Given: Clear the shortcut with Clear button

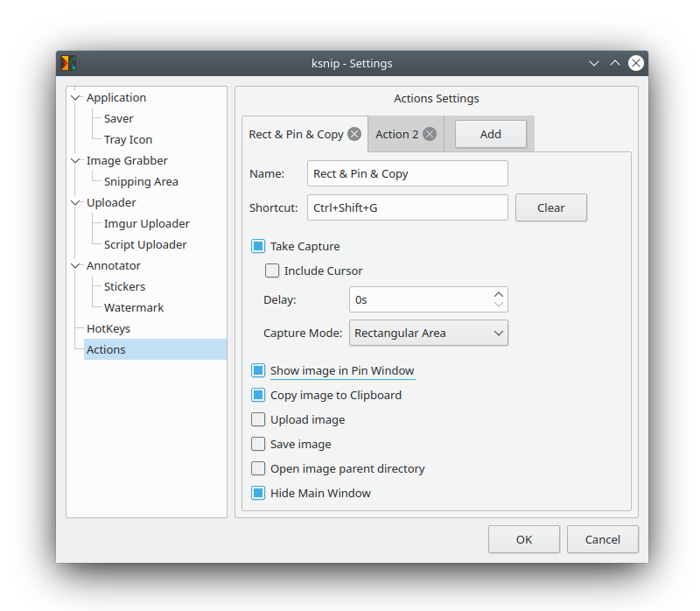Looking at the screenshot, I should coord(551,207).
